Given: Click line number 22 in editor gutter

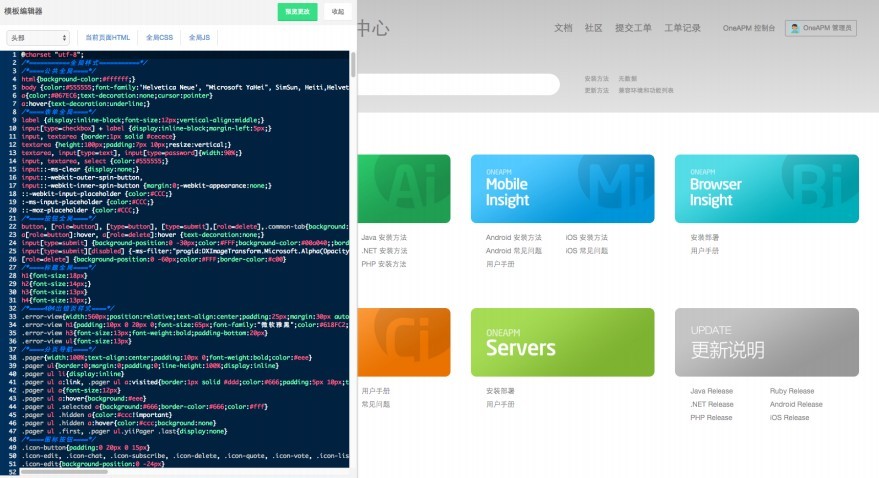Looking at the screenshot, I should click(12, 226).
